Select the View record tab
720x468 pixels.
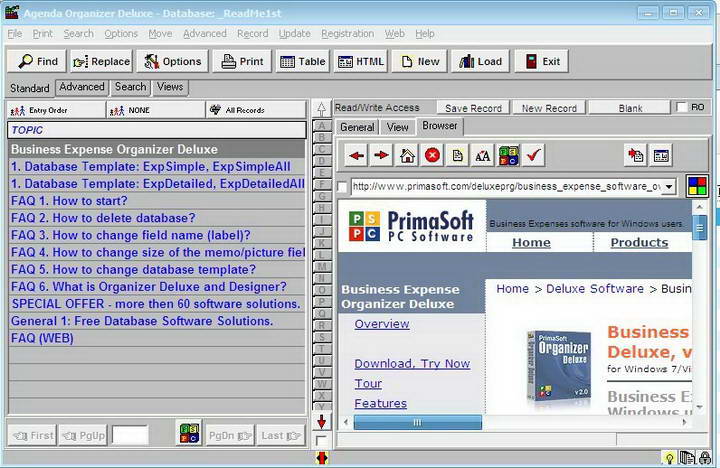(398, 127)
